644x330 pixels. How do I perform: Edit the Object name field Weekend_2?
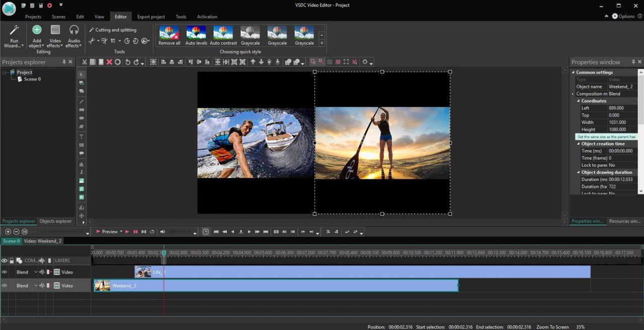point(622,87)
